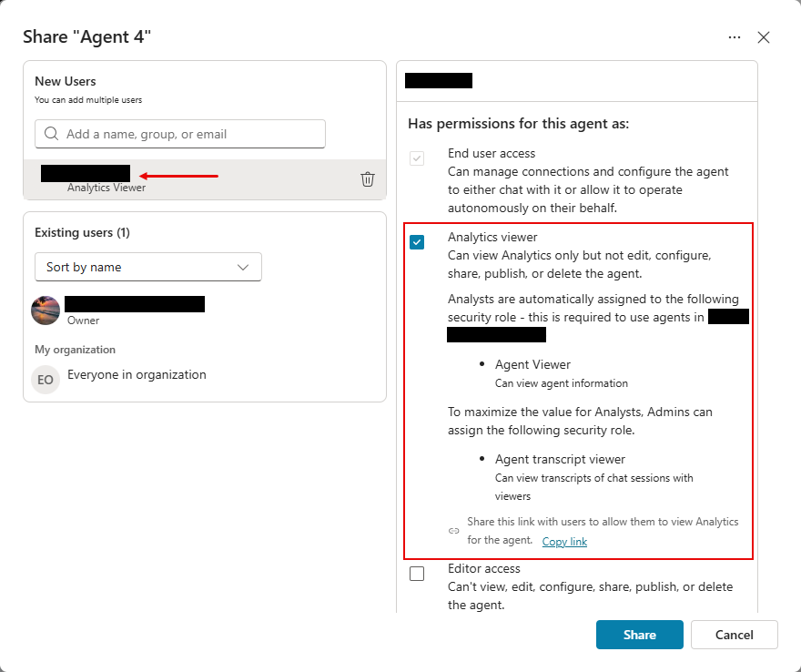Select the Owner user row under Existing users
Screen dimensions: 801x672
tap(135, 311)
